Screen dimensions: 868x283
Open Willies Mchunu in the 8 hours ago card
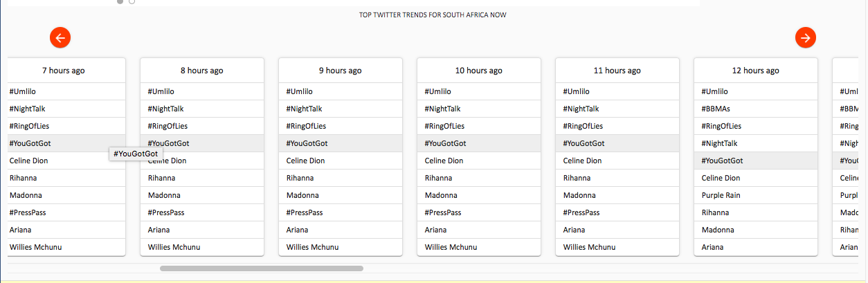[x=174, y=247]
